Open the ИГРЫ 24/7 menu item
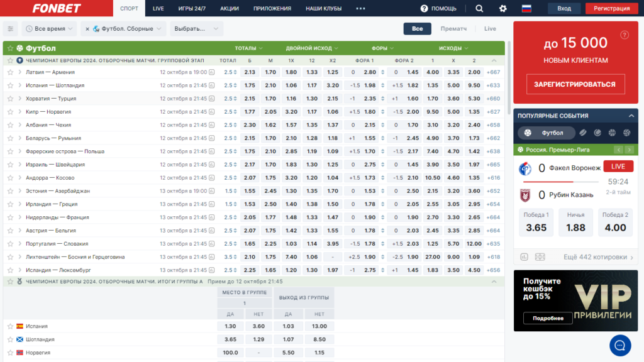 (x=192, y=8)
